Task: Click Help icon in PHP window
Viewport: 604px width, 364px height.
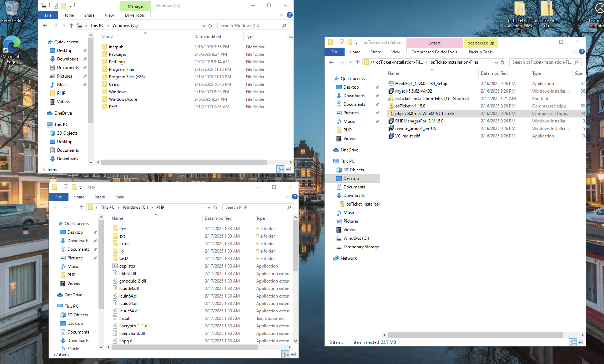Action: [x=295, y=197]
